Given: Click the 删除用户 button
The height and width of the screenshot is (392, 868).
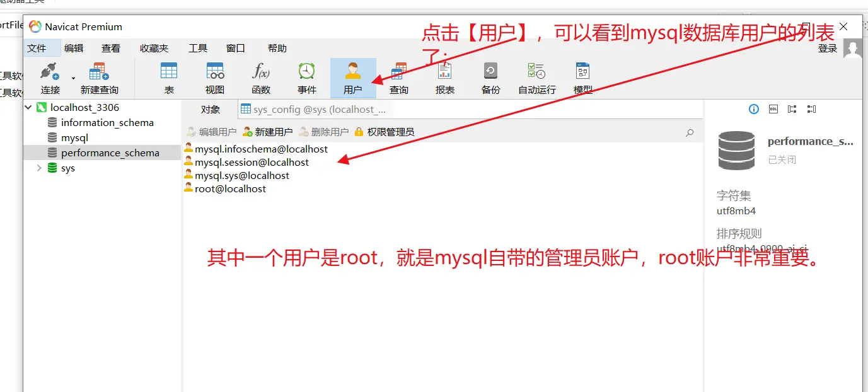Looking at the screenshot, I should click(323, 132).
